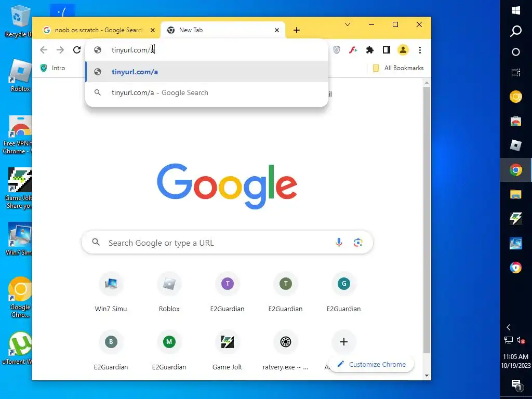Select Game Jolt desktop shortcut
The height and width of the screenshot is (399, 532).
(19, 188)
